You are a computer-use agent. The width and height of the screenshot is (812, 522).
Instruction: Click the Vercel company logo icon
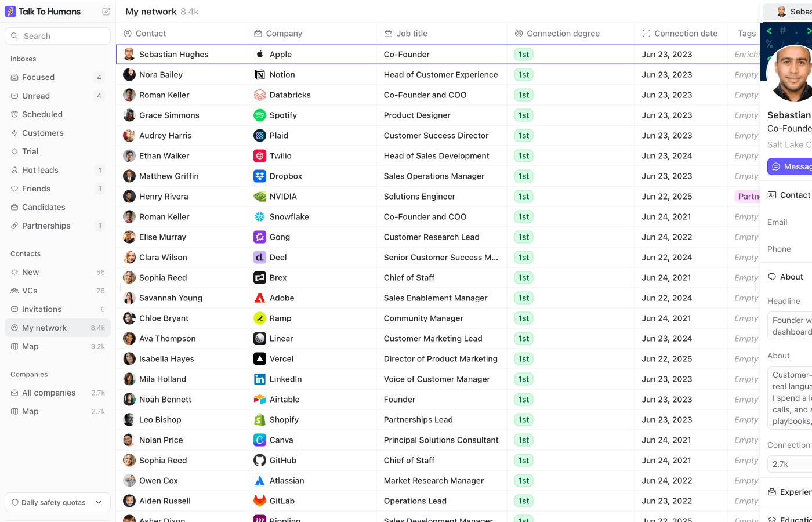(x=260, y=359)
